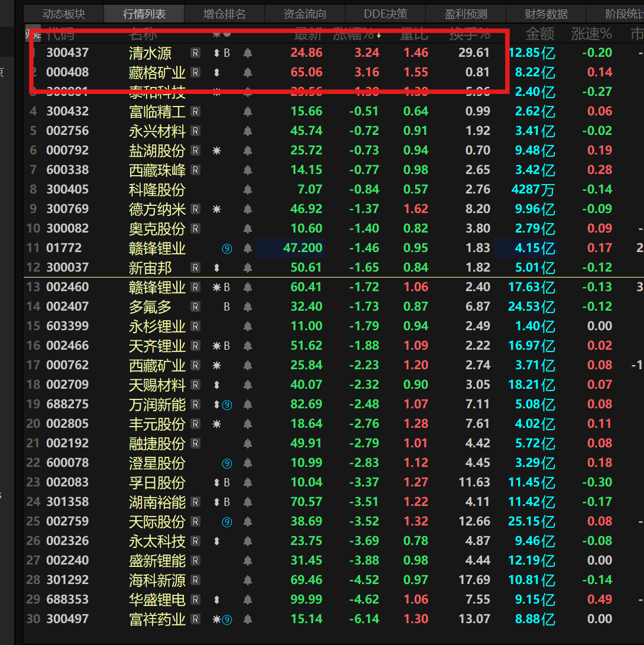Open stock 融捷股份
644x645 pixels.
tap(157, 444)
